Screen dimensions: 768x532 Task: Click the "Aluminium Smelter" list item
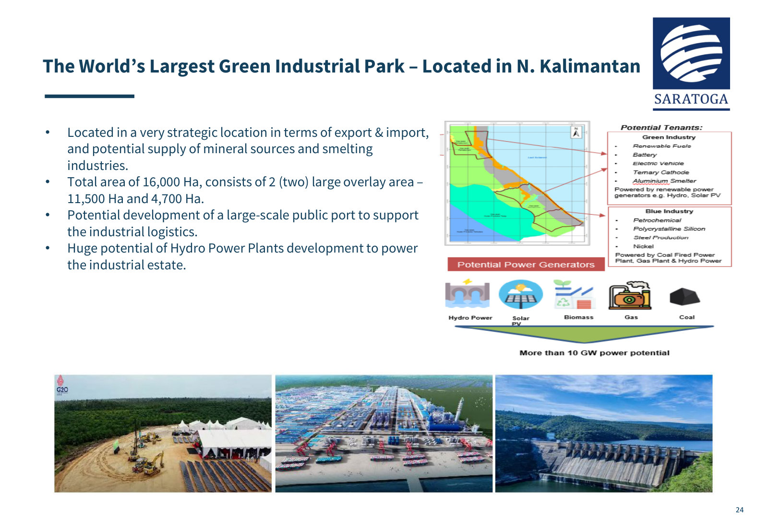(x=664, y=181)
